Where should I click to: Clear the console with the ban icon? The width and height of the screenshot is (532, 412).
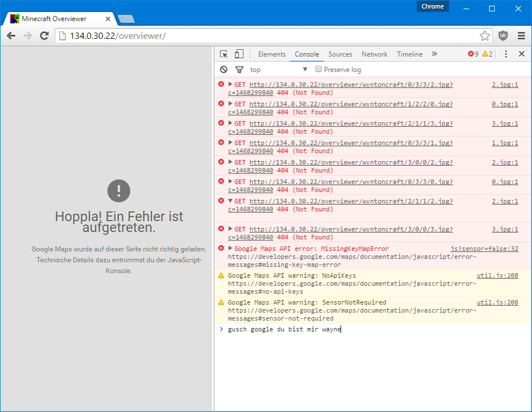[x=223, y=70]
